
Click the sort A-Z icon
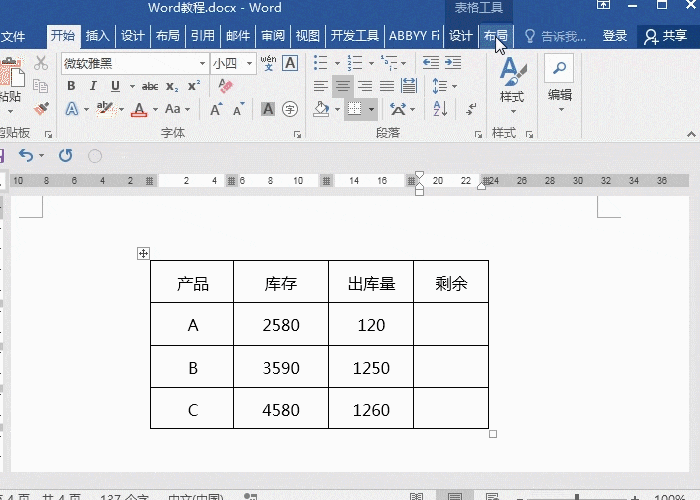(440, 109)
